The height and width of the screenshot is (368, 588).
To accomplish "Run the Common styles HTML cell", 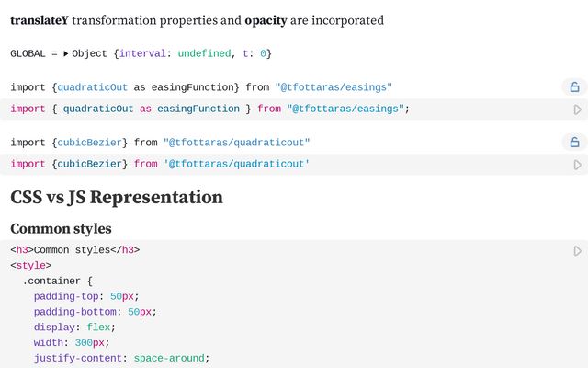I will [x=578, y=251].
